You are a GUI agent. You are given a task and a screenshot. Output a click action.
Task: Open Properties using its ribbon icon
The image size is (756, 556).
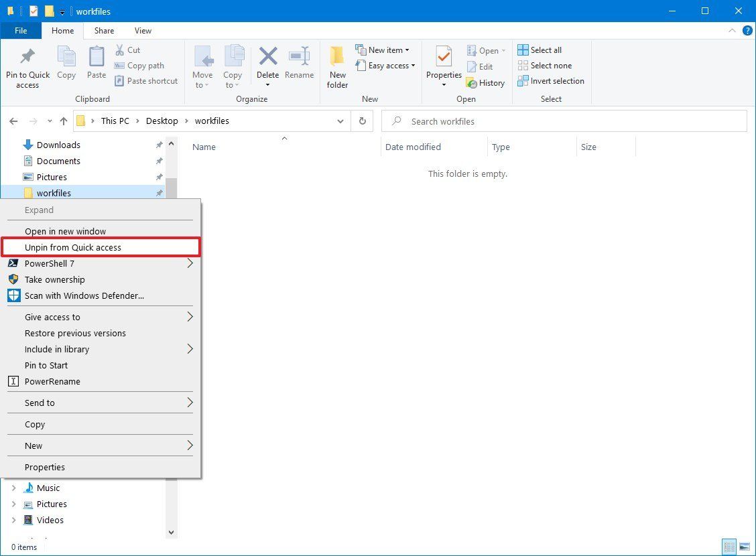coord(443,64)
